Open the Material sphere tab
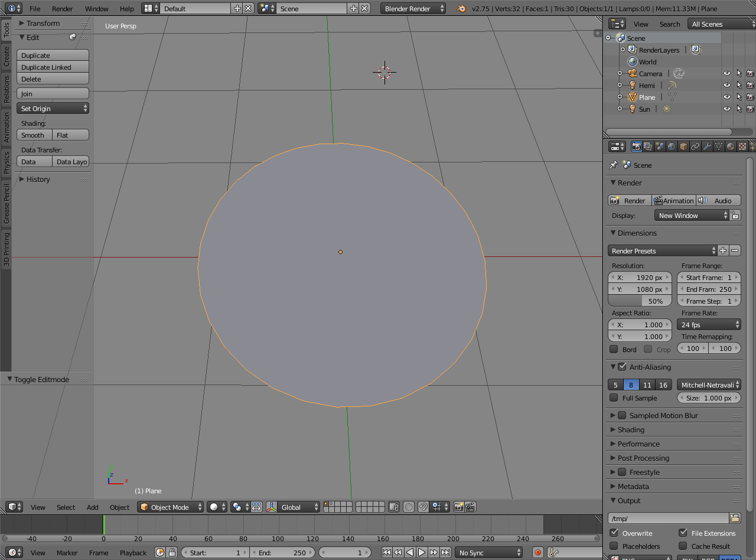The width and height of the screenshot is (756, 560). pos(731,146)
